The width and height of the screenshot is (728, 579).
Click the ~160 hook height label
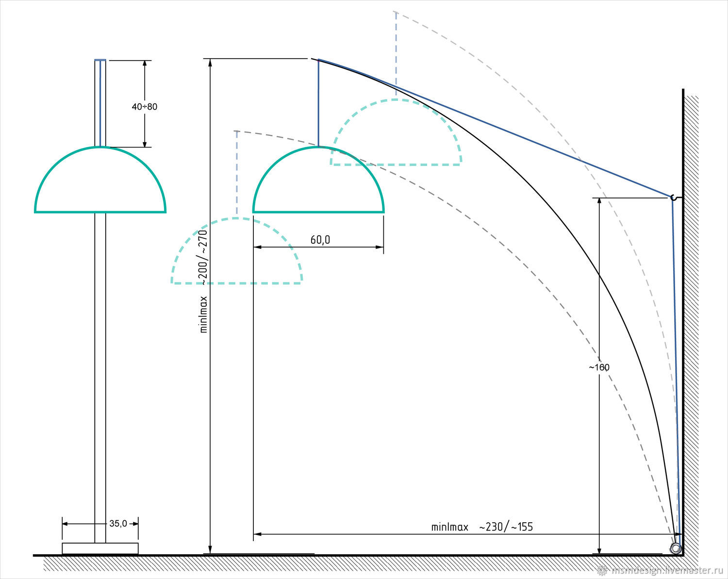point(599,367)
